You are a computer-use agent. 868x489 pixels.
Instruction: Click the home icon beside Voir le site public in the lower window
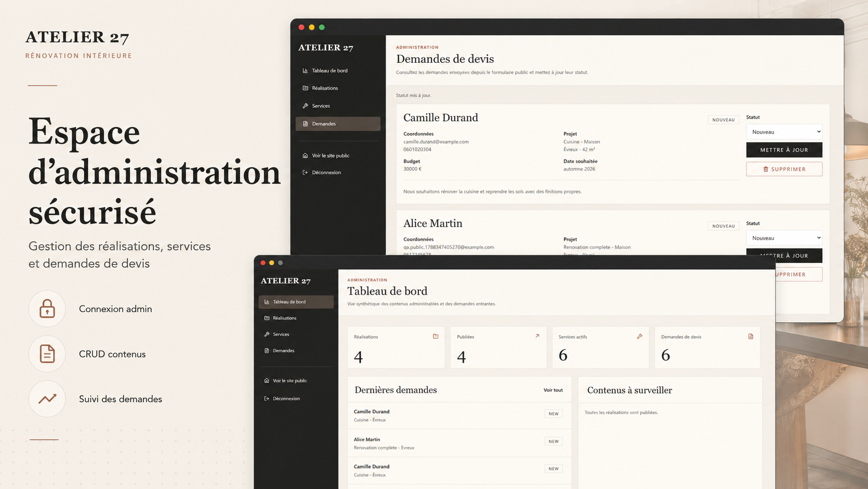[x=267, y=380]
